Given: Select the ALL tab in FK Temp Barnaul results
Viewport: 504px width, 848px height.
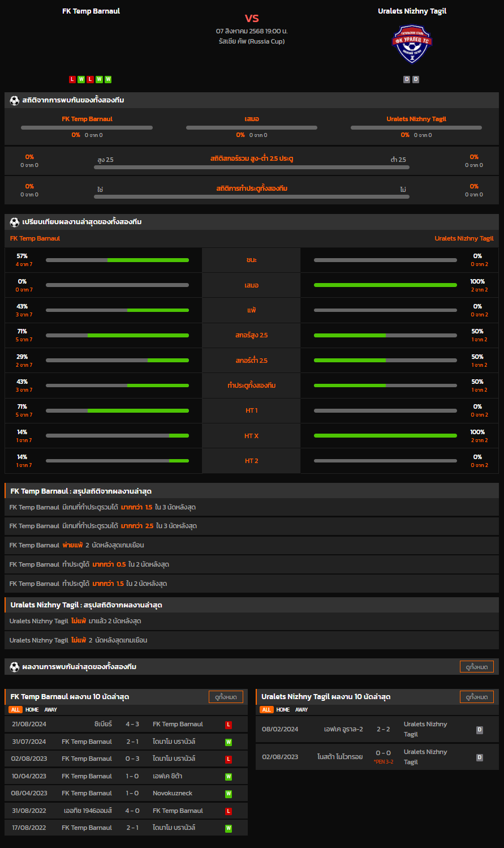Looking at the screenshot, I should coord(15,710).
